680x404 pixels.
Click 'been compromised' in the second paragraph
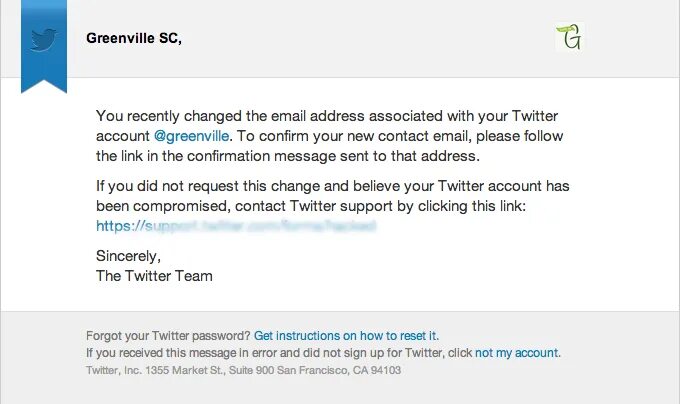tap(162, 206)
